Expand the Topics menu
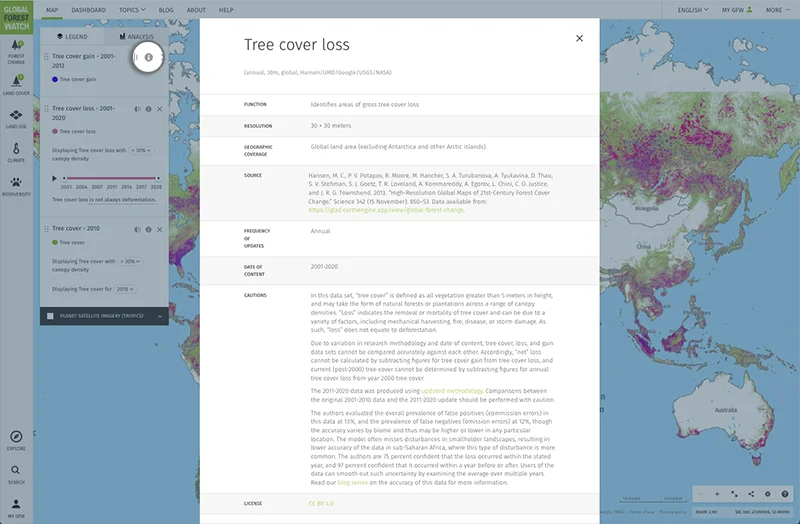Image resolution: width=800 pixels, height=524 pixels. click(132, 9)
